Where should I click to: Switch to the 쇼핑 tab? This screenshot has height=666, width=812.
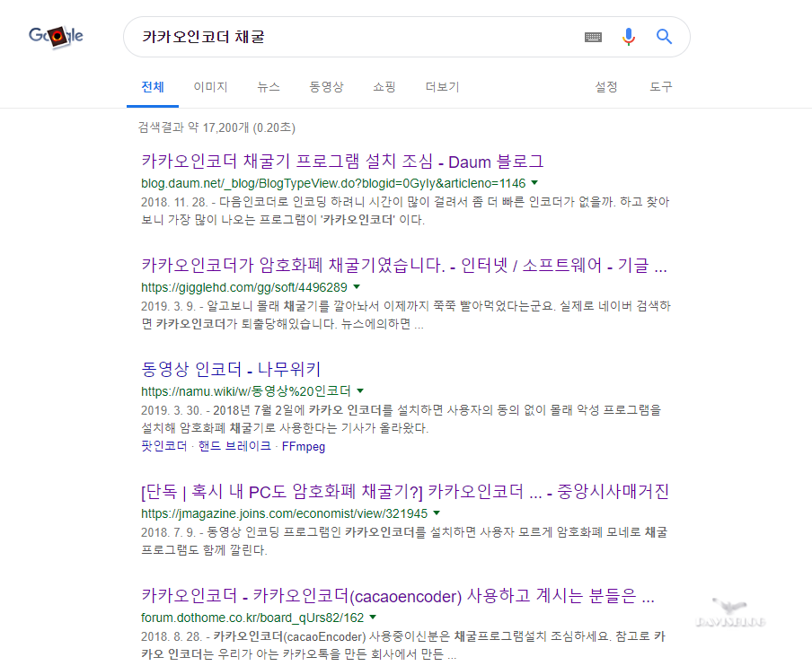(x=384, y=87)
